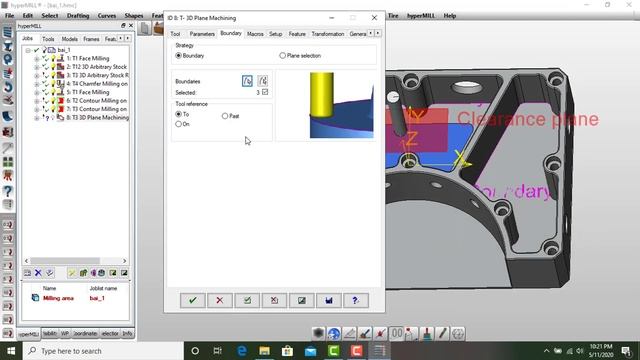Switch to the Parameters tab
The image size is (640, 360).
click(202, 34)
